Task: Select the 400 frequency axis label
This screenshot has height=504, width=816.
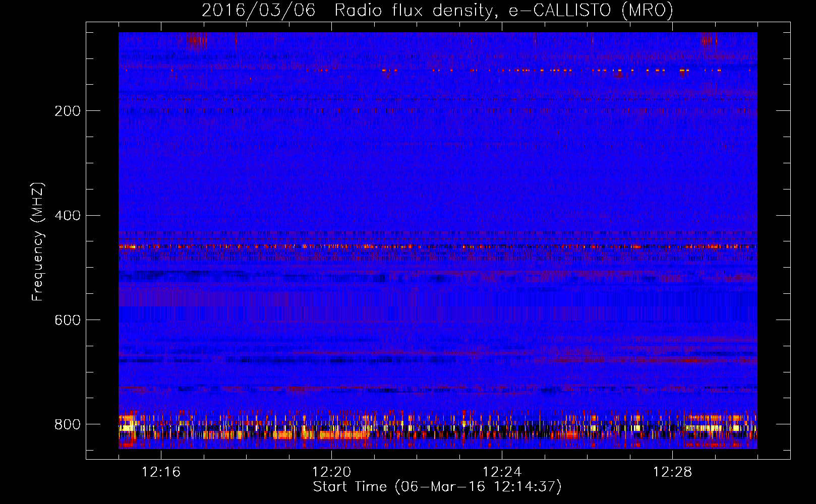Action: tap(67, 216)
